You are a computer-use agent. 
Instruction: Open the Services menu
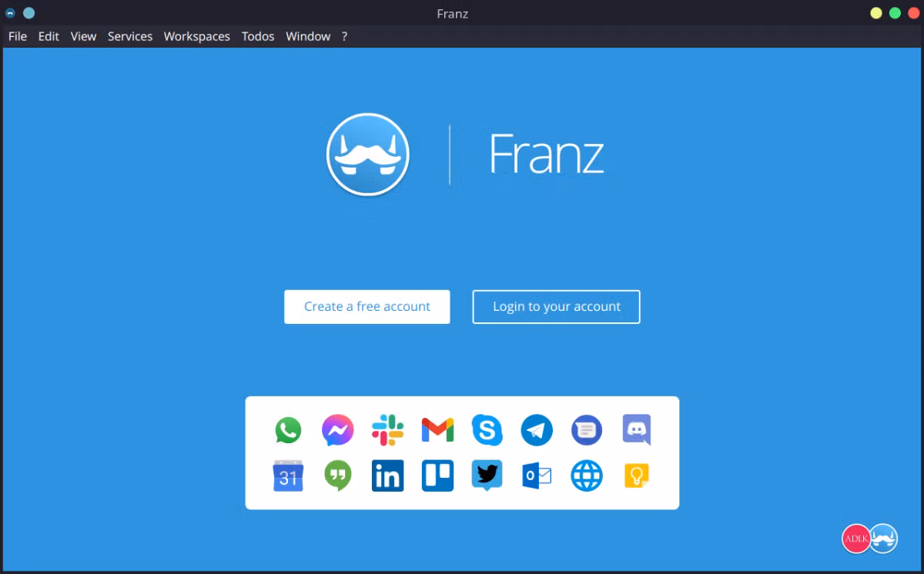[130, 36]
